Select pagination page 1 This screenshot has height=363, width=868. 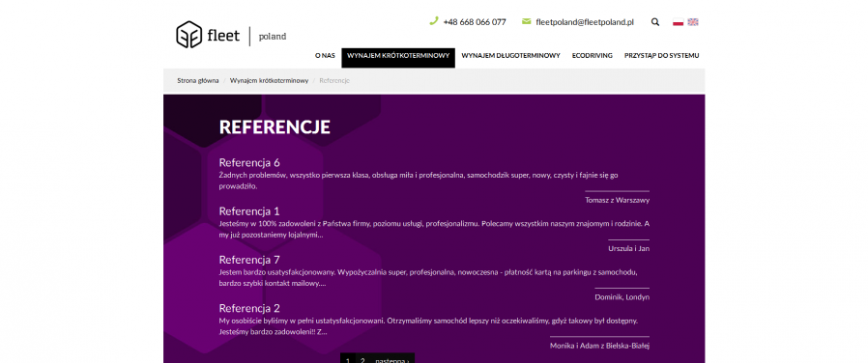click(348, 358)
